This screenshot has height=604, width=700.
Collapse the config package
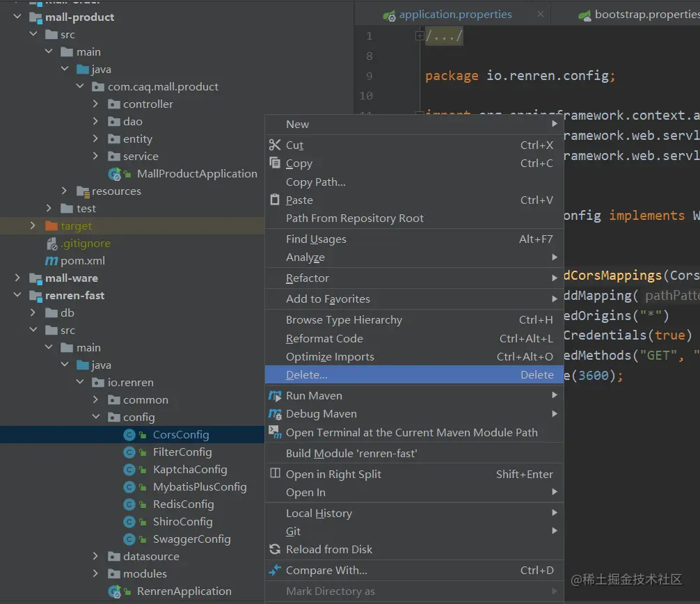click(x=95, y=417)
